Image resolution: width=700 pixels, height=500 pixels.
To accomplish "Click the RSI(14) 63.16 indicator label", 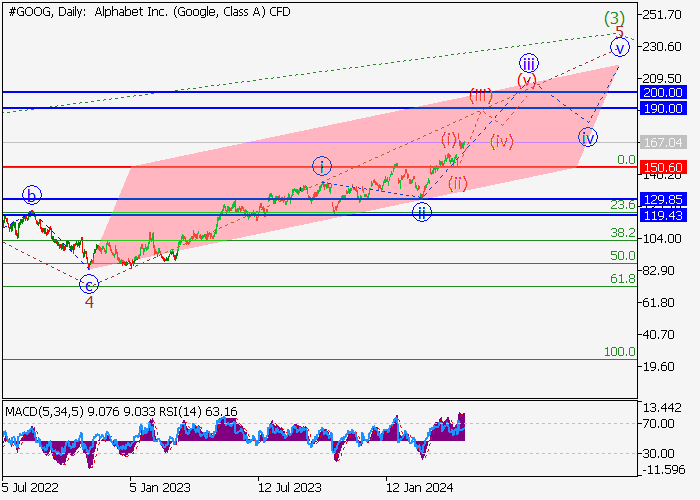I will point(198,412).
